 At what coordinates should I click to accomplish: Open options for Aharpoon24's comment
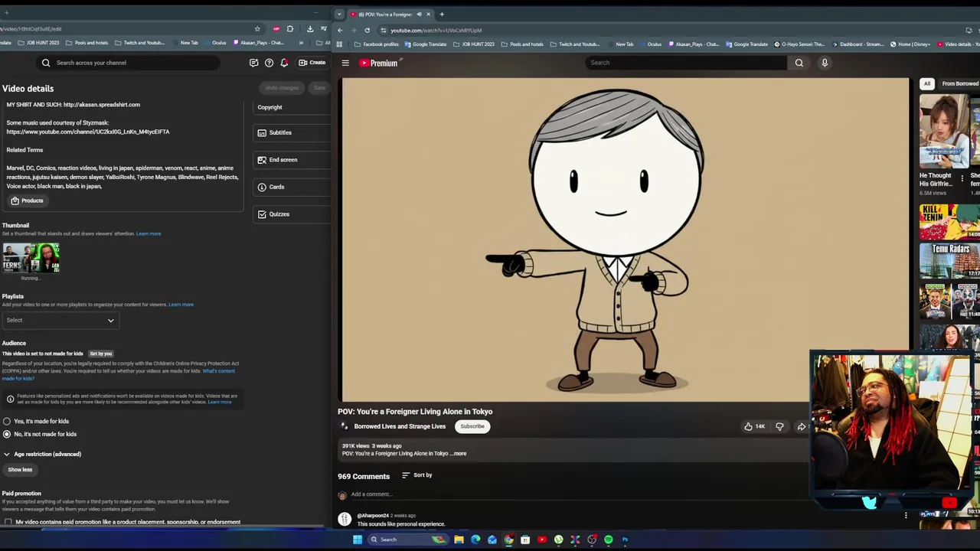(906, 515)
